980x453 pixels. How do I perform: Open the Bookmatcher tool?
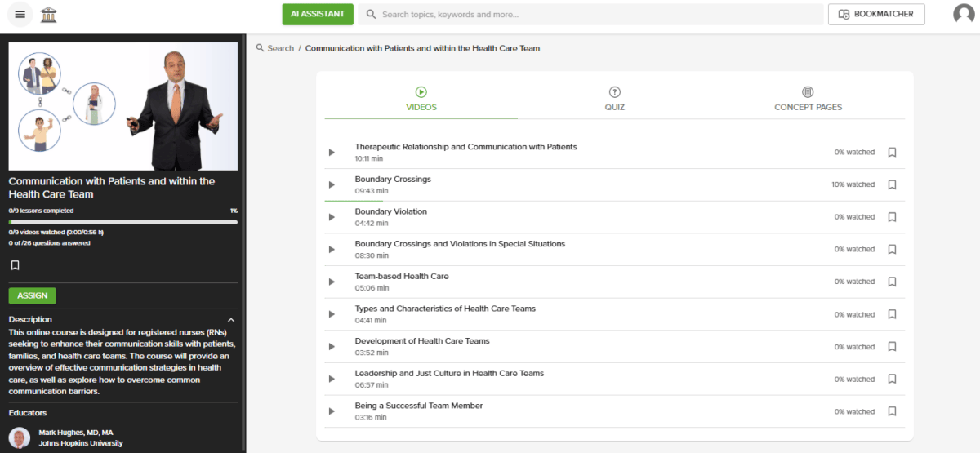pyautogui.click(x=876, y=15)
